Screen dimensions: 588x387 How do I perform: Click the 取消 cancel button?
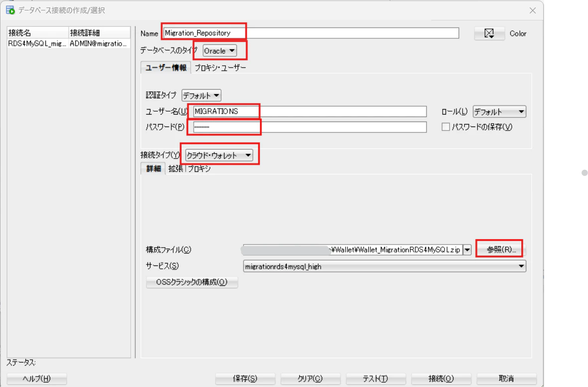pyautogui.click(x=506, y=379)
